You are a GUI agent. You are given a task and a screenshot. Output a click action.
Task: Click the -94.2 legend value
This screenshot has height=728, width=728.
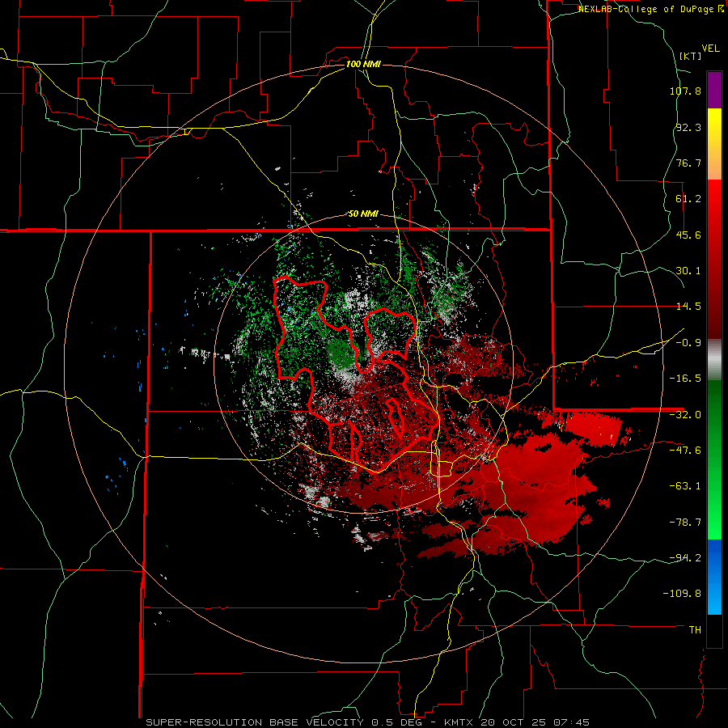685,557
